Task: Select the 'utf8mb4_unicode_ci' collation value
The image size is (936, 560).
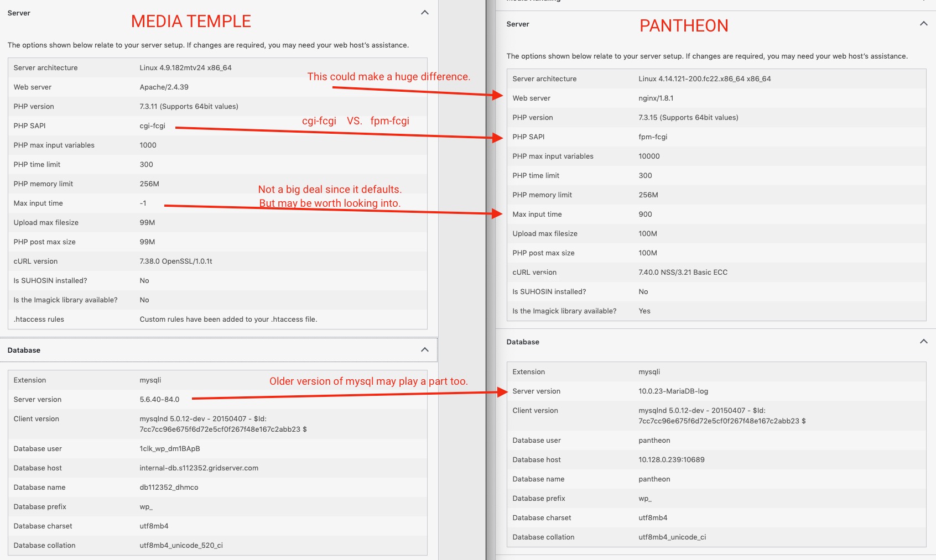Action: (672, 537)
